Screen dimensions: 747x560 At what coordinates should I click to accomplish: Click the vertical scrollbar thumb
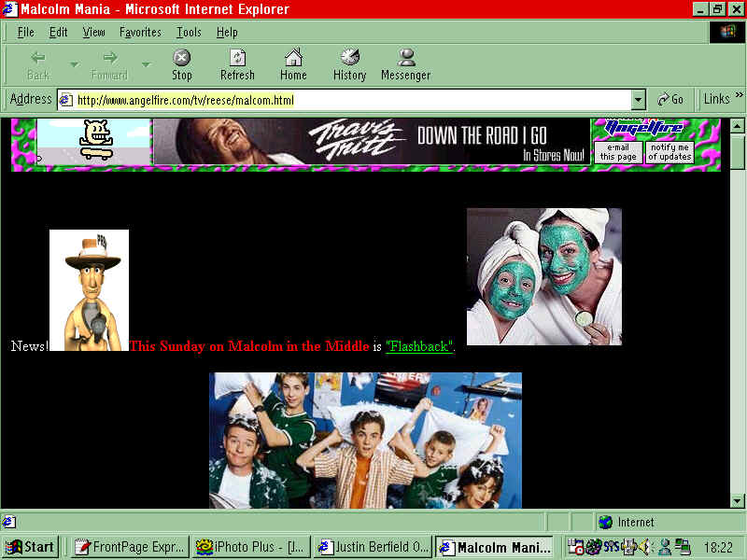[737, 151]
